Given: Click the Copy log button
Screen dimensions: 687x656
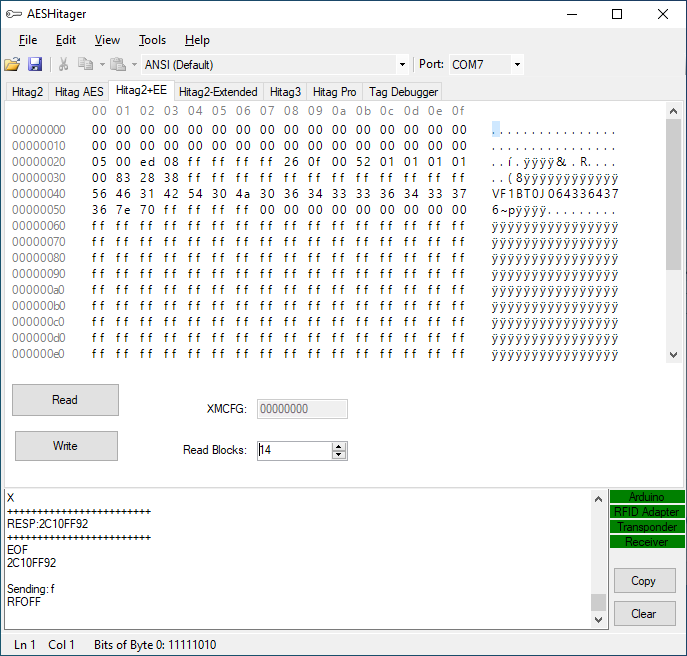Looking at the screenshot, I should pyautogui.click(x=645, y=581).
